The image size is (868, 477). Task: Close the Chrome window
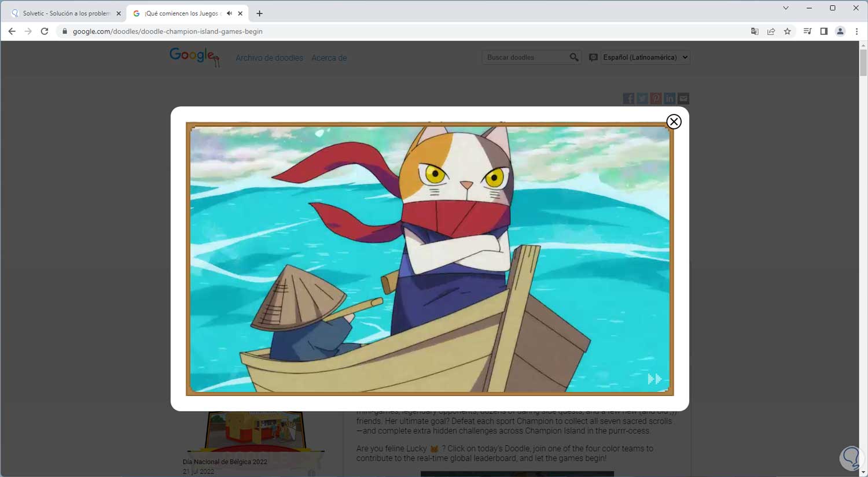point(856,8)
